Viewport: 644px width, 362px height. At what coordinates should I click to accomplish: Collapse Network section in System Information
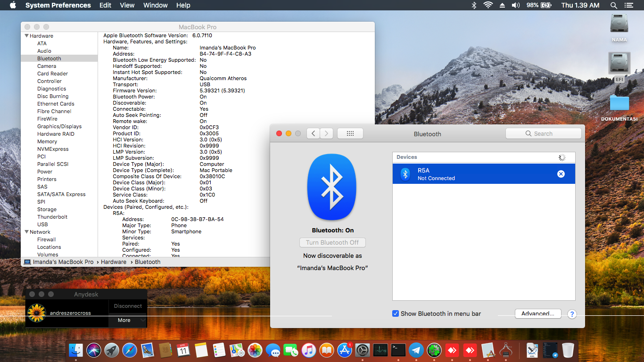tap(27, 232)
